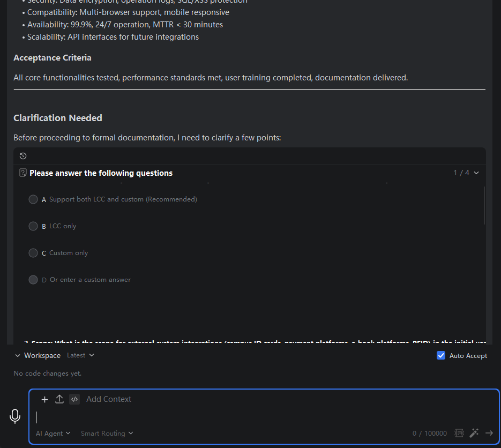501x448 pixels.
Task: Select option A Support both LCC and custom
Action: [33, 199]
